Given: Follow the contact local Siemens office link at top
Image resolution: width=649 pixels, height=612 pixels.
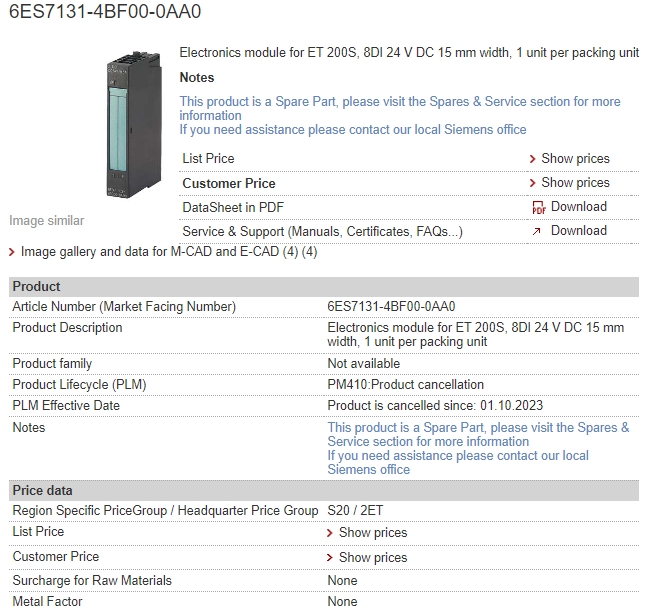Looking at the screenshot, I should [353, 130].
